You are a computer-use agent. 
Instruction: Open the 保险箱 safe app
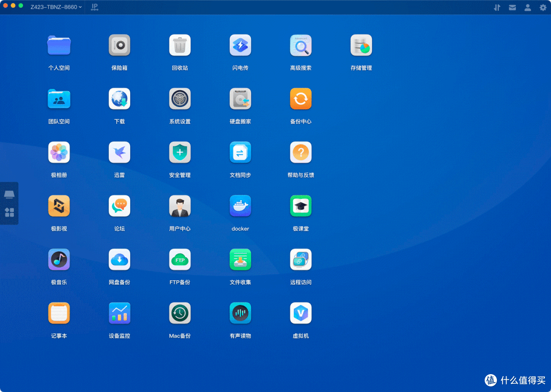(x=119, y=45)
